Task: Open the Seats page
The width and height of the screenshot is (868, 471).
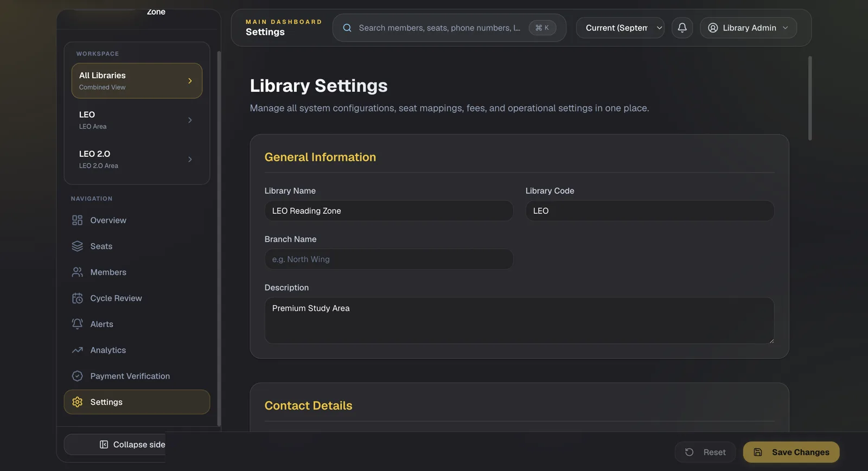Action: pos(137,246)
